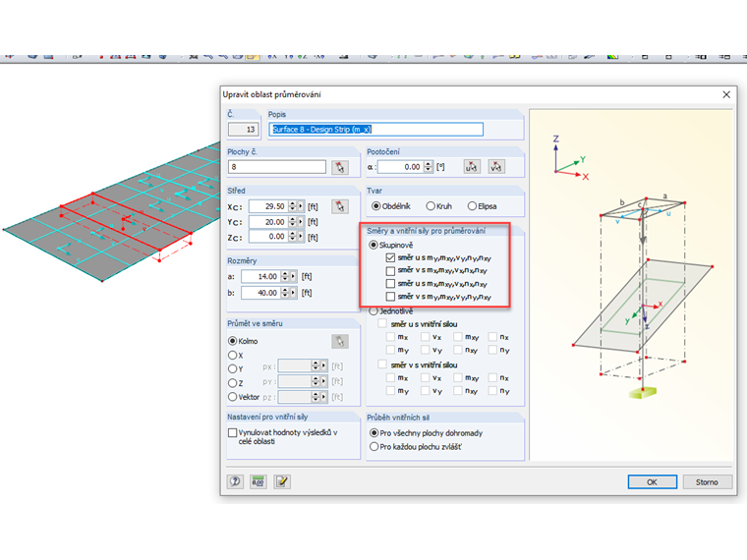The image size is (747, 560).
Task: Click the rotate-about-v-axis icon in Pootočení
Action: (496, 167)
